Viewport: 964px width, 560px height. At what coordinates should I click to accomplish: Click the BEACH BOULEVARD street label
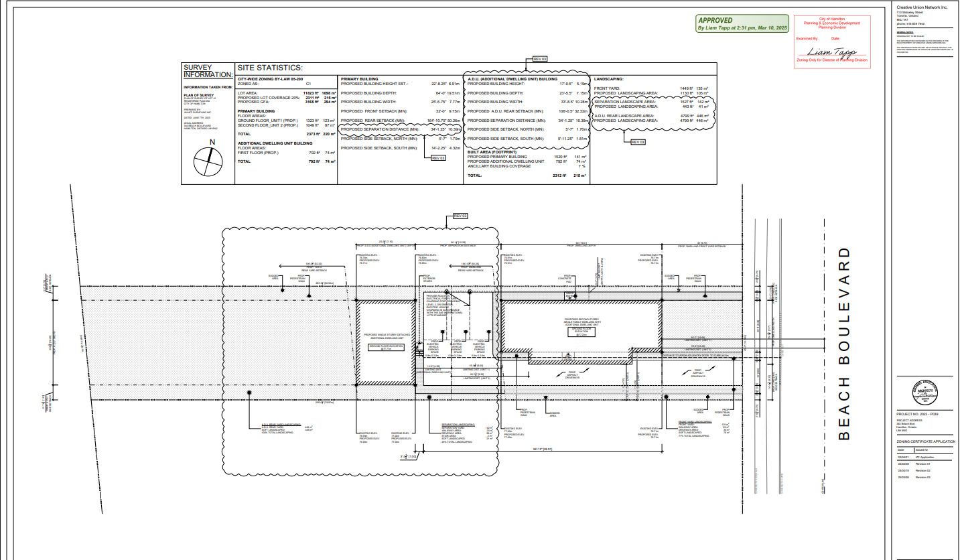coord(843,344)
